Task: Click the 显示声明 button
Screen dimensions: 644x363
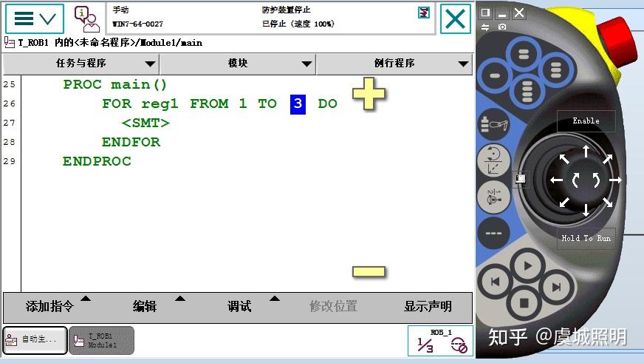Action: tap(428, 306)
